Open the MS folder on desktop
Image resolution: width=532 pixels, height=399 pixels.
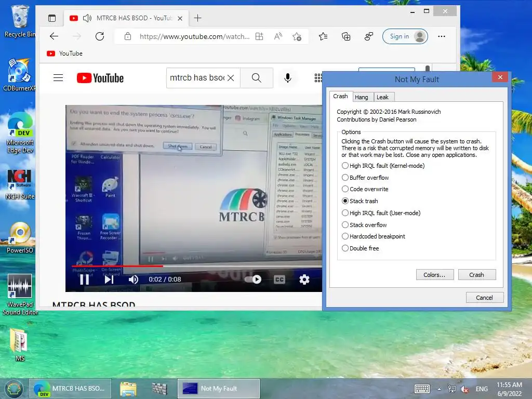(x=20, y=345)
